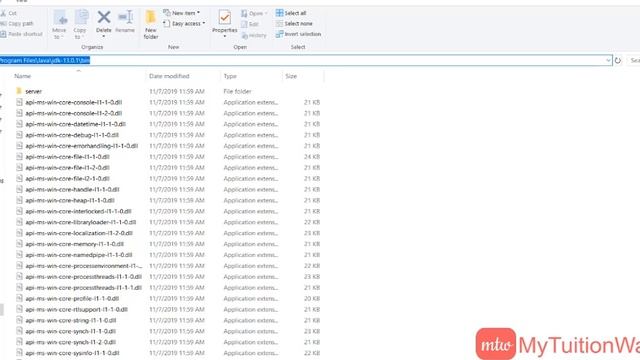Click the file icon of api-ms-win-core-profile-l1-1-0.dll

click(x=19, y=299)
